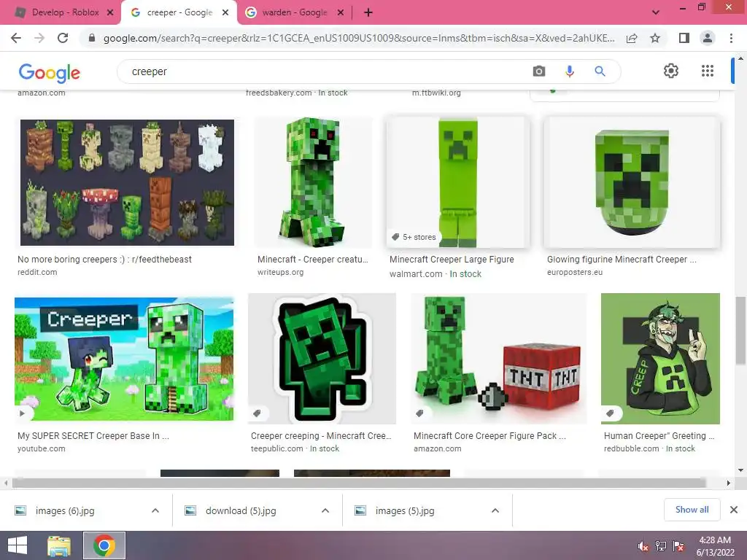The image size is (747, 560).
Task: Open the tab search dropdown chevron
Action: (656, 13)
